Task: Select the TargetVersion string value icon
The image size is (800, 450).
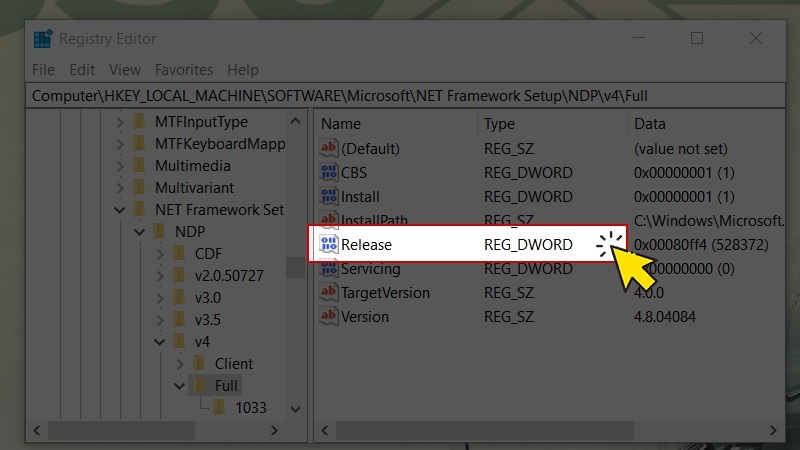Action: pos(329,292)
